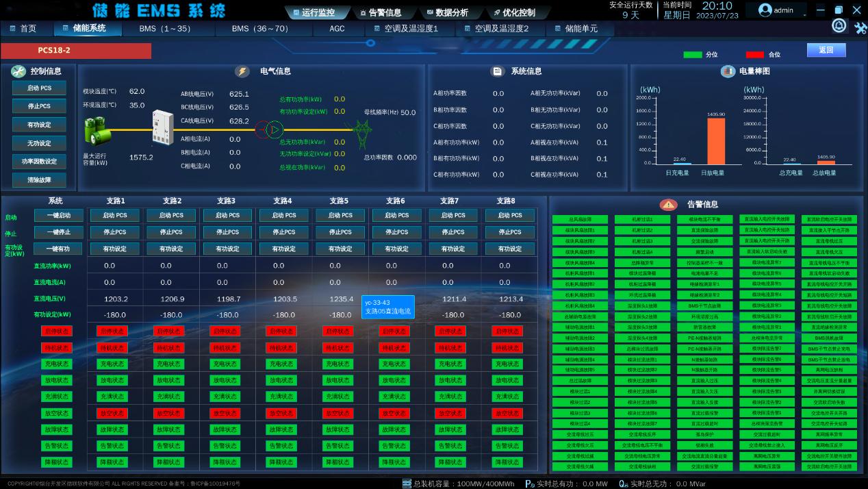Open the 运行监控 top menu
Viewport: 868px width, 489px height.
coord(314,12)
